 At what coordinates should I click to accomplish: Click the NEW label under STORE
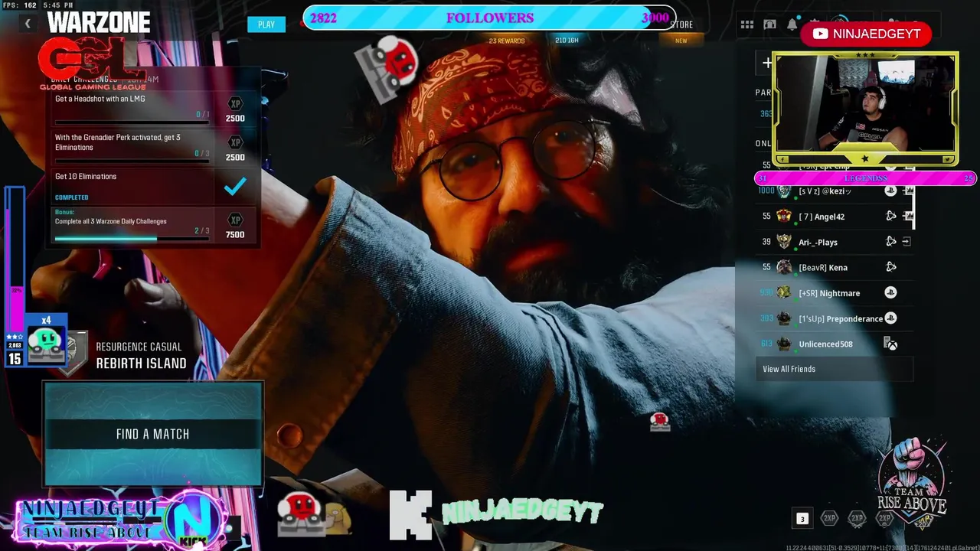[x=681, y=41]
